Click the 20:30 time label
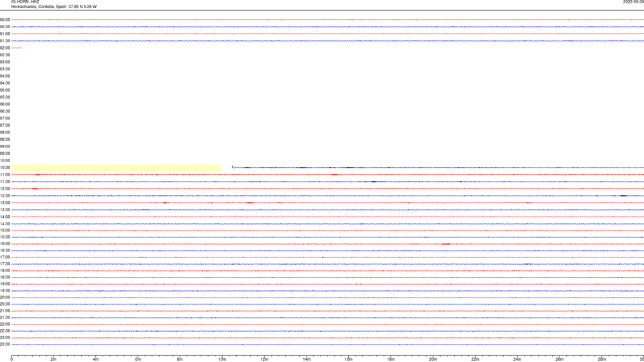This screenshot has width=644, height=362. (5, 304)
